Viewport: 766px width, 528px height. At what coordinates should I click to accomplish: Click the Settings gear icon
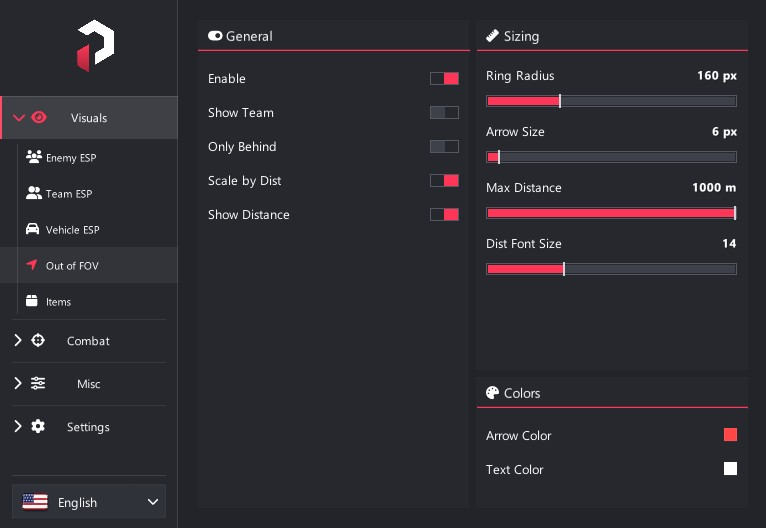[x=38, y=426]
